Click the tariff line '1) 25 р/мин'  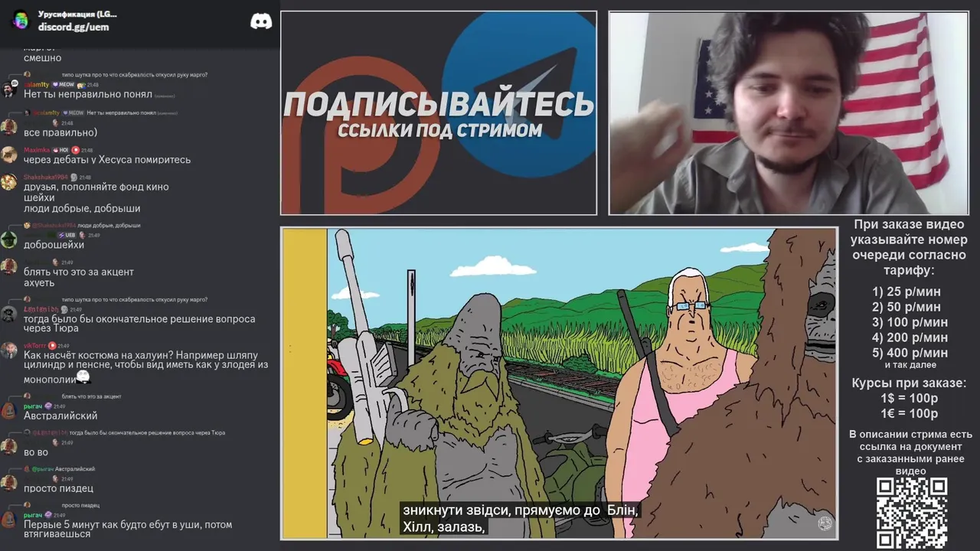[x=906, y=292]
